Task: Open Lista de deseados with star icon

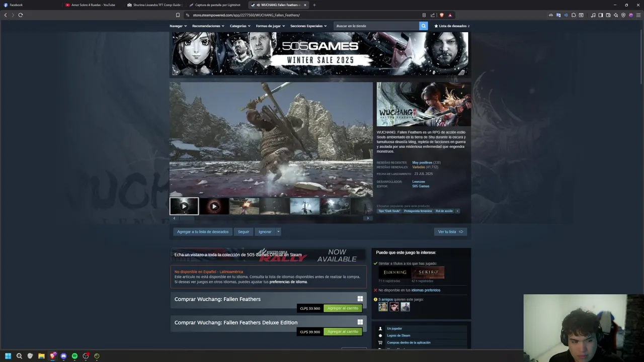Action: pyautogui.click(x=452, y=26)
